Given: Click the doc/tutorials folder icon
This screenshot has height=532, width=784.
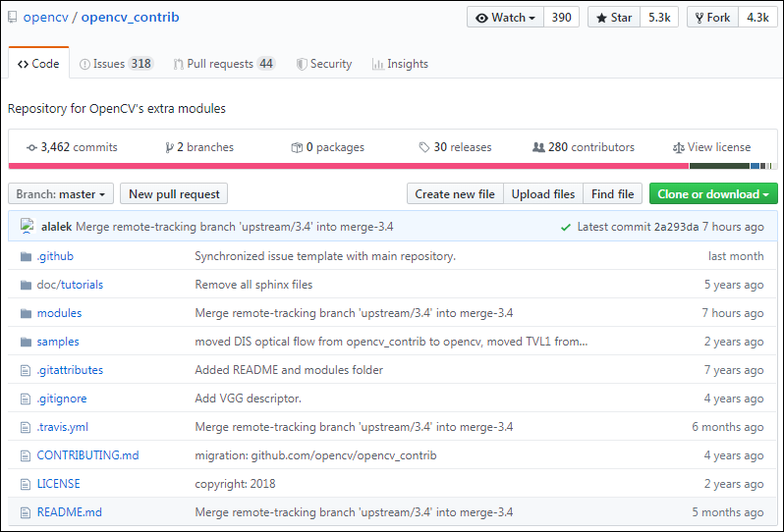Looking at the screenshot, I should pyautogui.click(x=26, y=286).
